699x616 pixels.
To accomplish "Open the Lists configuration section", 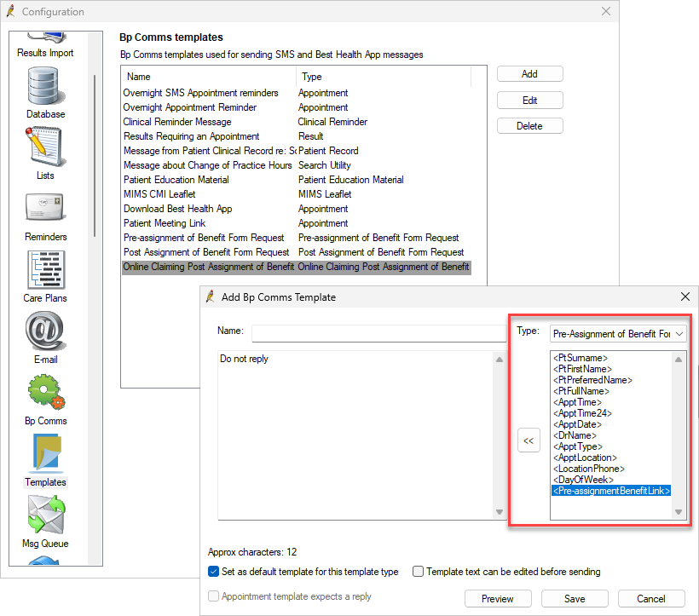I will (45, 153).
